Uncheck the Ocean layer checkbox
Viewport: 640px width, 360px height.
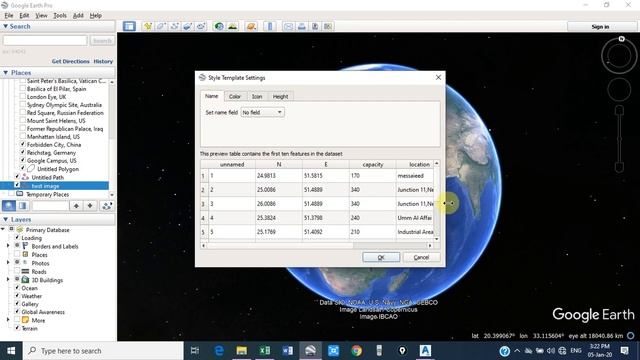pyautogui.click(x=17, y=287)
